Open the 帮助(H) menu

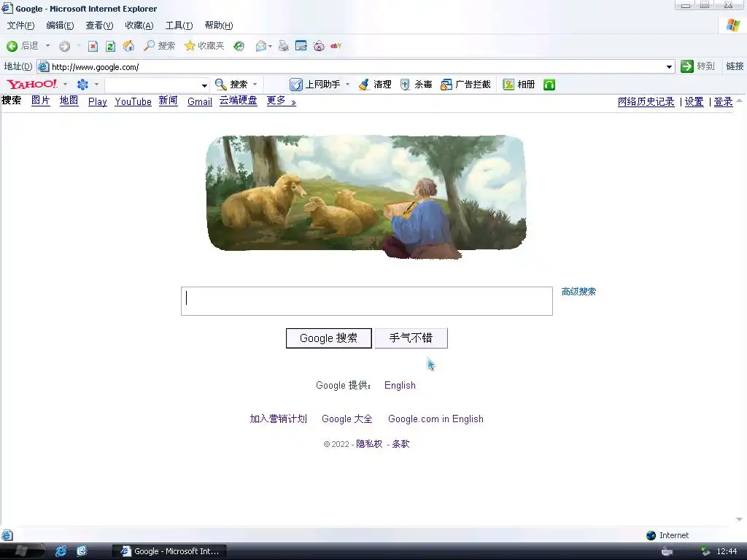pos(219,26)
